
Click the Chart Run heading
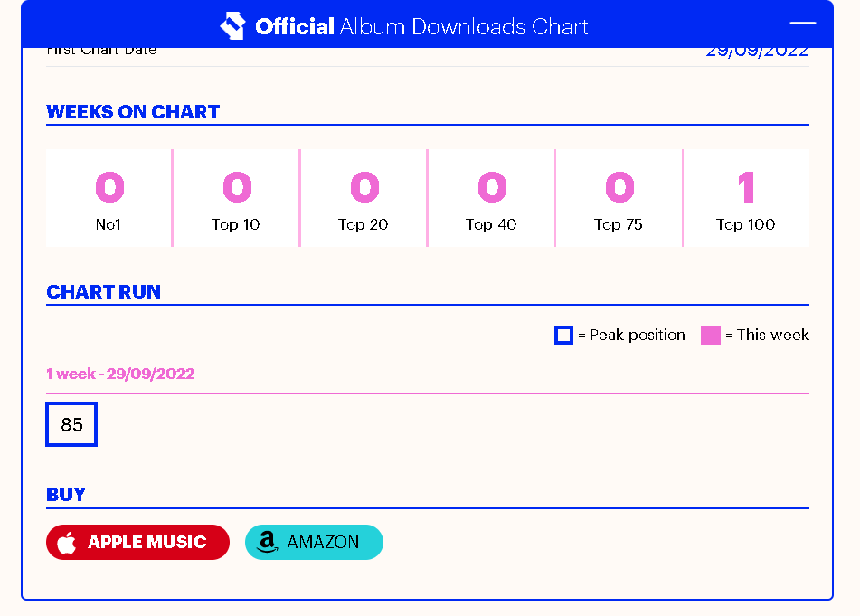pyautogui.click(x=103, y=292)
